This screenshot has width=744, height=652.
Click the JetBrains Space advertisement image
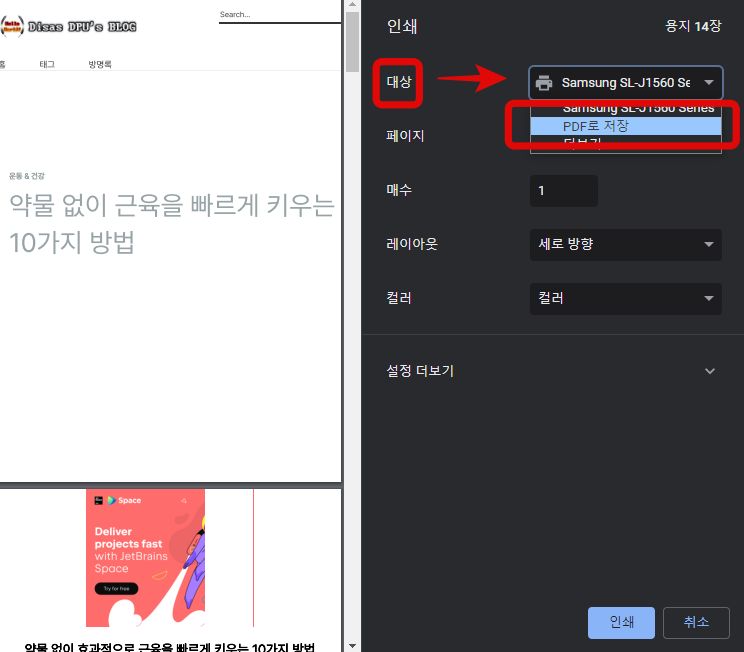(145, 558)
